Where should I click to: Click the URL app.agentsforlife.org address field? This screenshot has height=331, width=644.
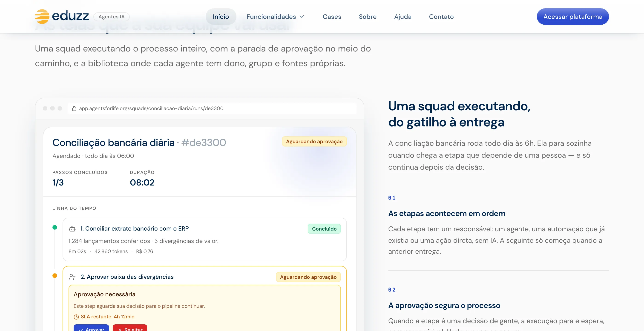212,108
